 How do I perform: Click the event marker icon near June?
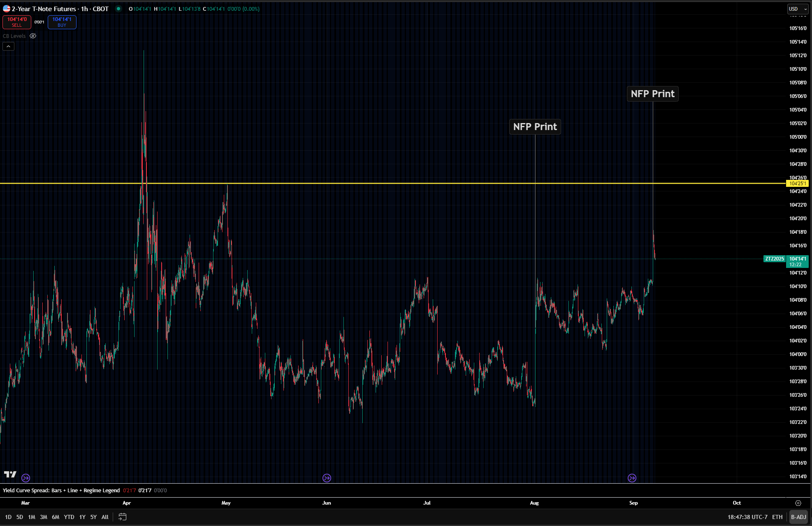327,478
